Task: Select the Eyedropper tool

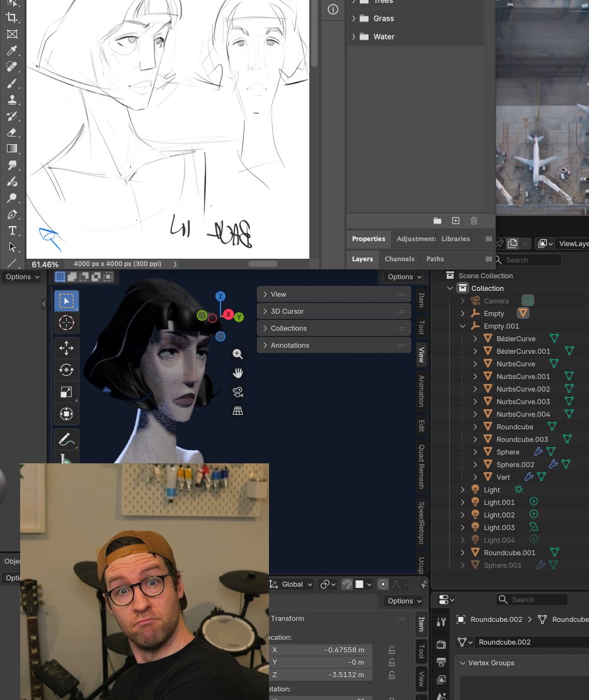Action: click(12, 51)
